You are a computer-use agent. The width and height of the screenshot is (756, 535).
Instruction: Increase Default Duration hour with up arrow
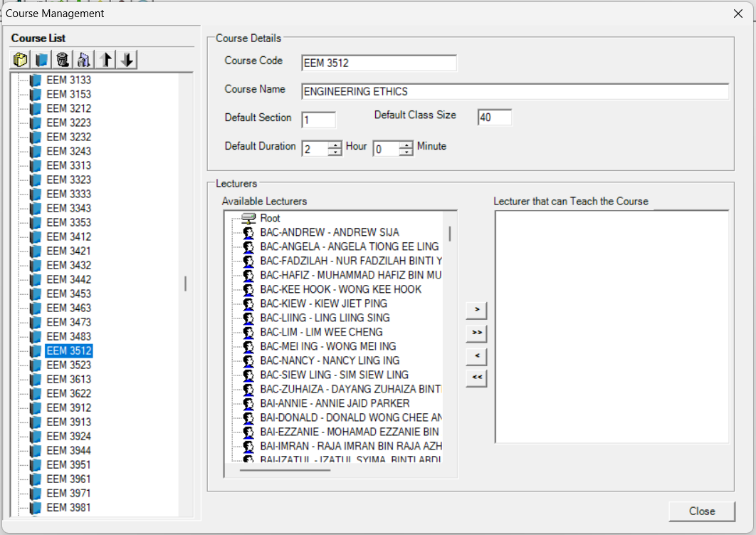pos(335,145)
